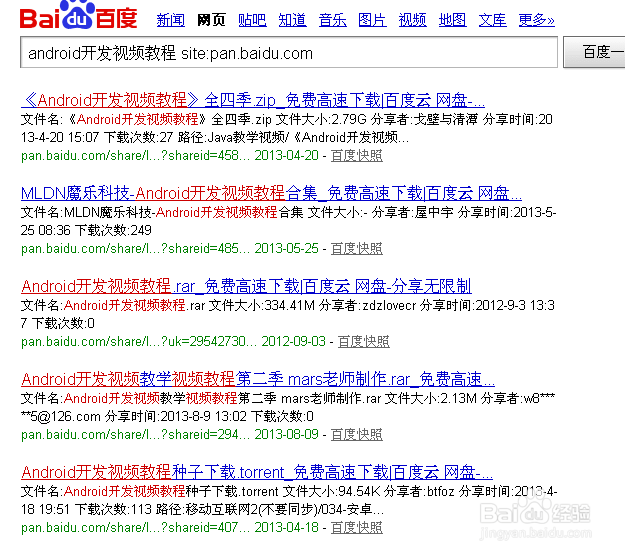Go to the 文库 library tab
625x554 pixels.
(493, 20)
